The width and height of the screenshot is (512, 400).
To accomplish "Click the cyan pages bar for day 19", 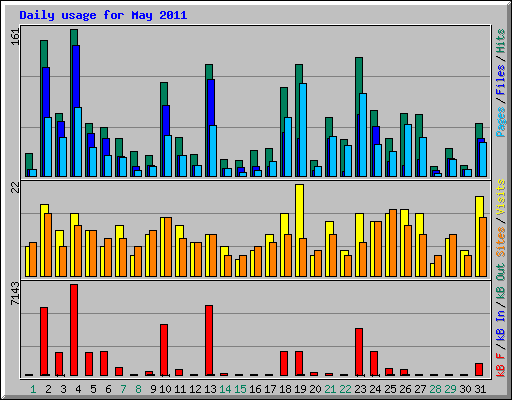I will 303,130.
